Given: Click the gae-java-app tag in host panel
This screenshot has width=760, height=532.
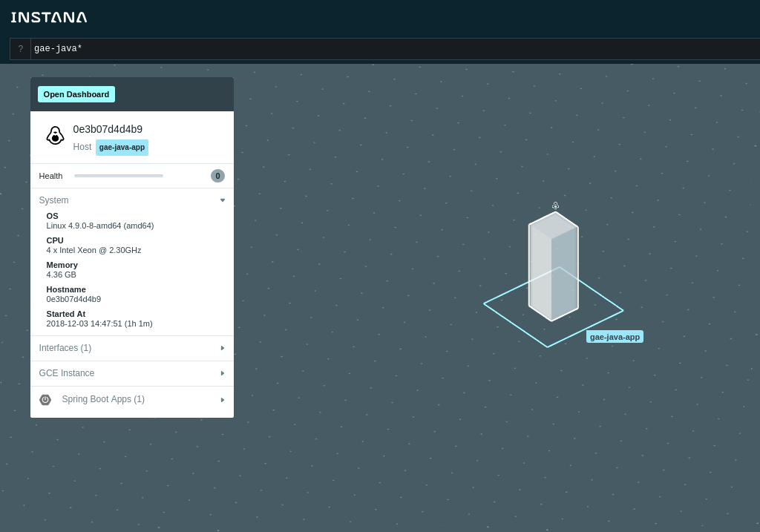Looking at the screenshot, I should (122, 148).
